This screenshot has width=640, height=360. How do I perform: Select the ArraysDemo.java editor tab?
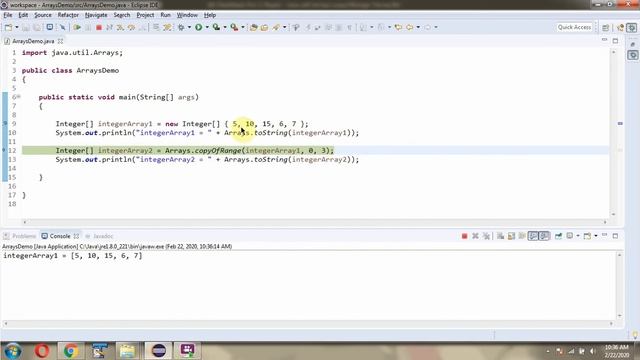(x=33, y=41)
